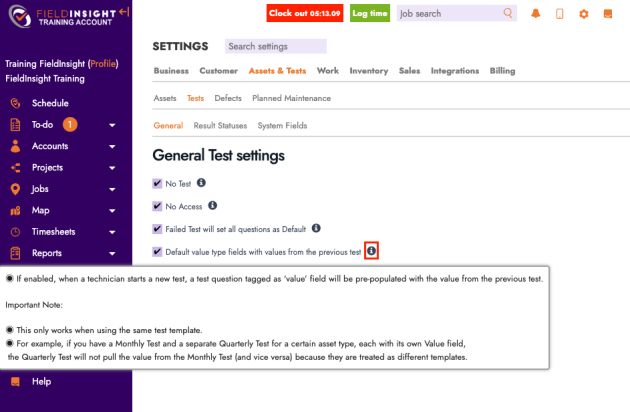Image resolution: width=630 pixels, height=412 pixels.
Task: Expand the Accounts menu arrow
Action: tap(112, 146)
